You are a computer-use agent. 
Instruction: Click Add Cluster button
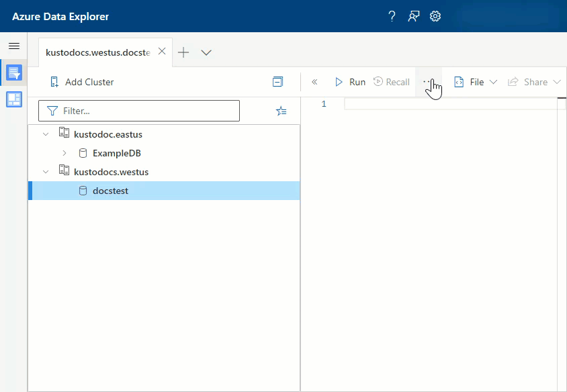82,82
